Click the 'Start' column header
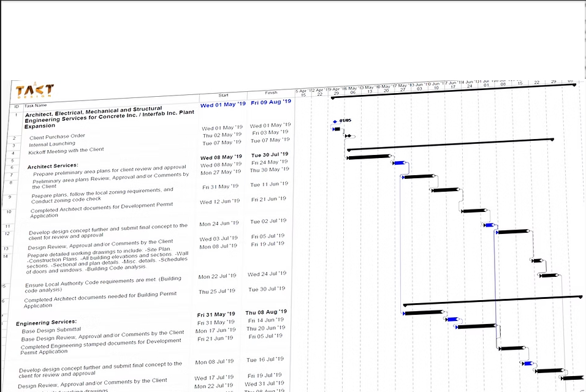The width and height of the screenshot is (586, 392). tap(223, 95)
